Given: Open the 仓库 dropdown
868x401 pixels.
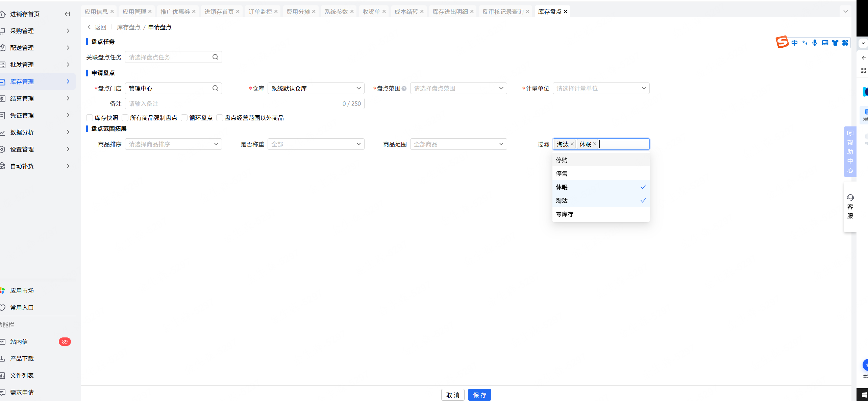Looking at the screenshot, I should [x=316, y=88].
